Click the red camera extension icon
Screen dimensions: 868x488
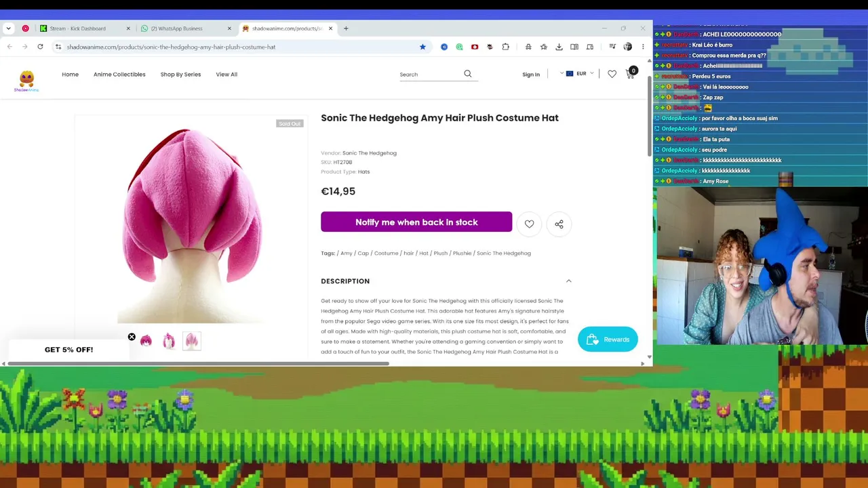click(475, 47)
